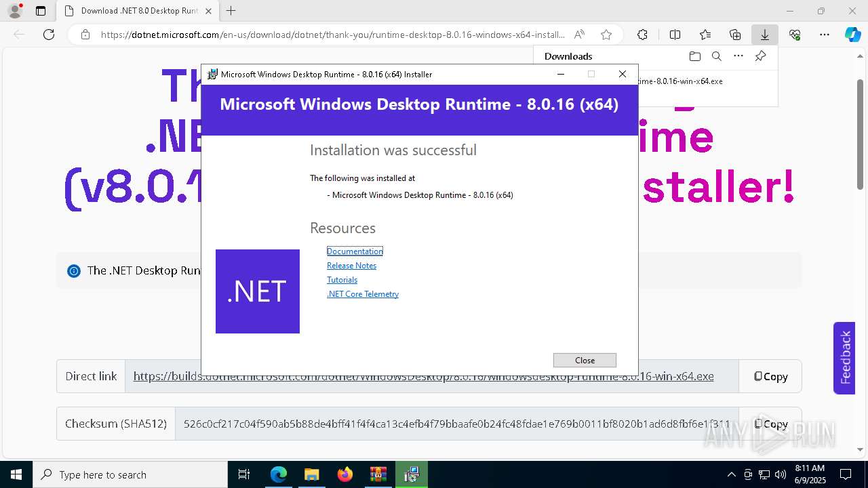Search downloads in the Downloads panel
The height and width of the screenshot is (488, 868).
pos(716,56)
